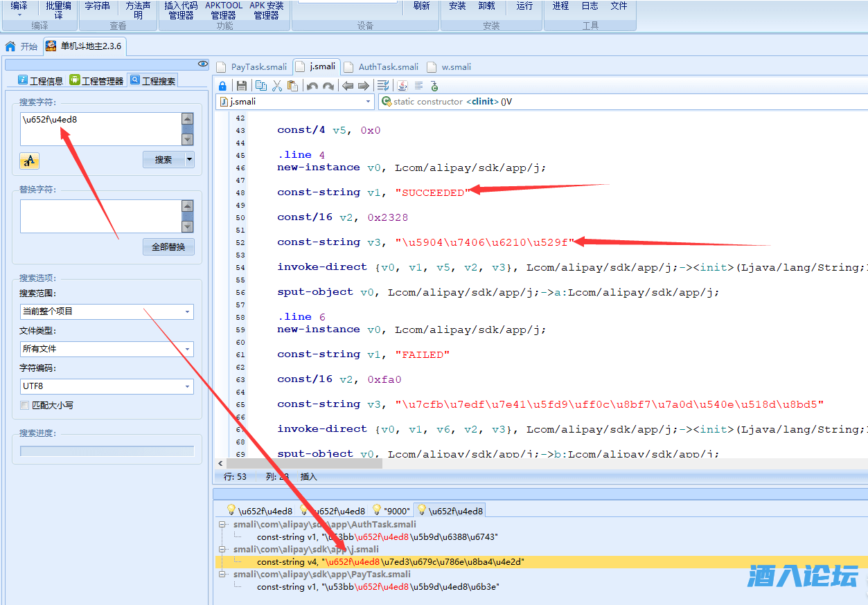The height and width of the screenshot is (605, 868).
Task: Click the yellow text conversion icon
Action: click(x=29, y=161)
